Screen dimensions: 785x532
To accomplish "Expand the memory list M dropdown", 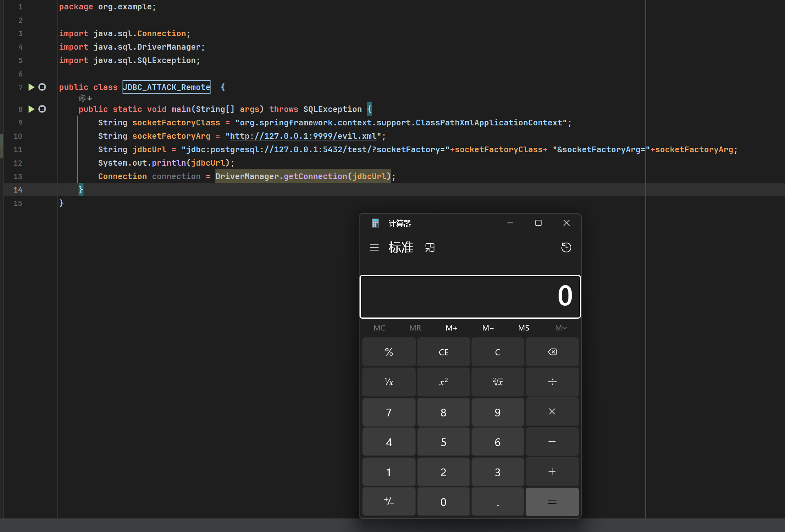I will click(561, 328).
